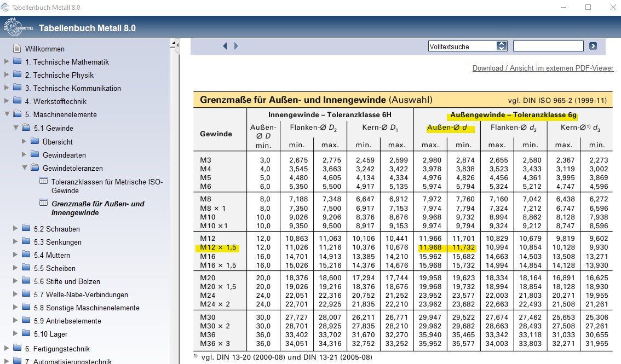Expand 4. Werkstofftechnik tree arrow
Image resolution: width=621 pixels, height=364 pixels.
tap(7, 101)
